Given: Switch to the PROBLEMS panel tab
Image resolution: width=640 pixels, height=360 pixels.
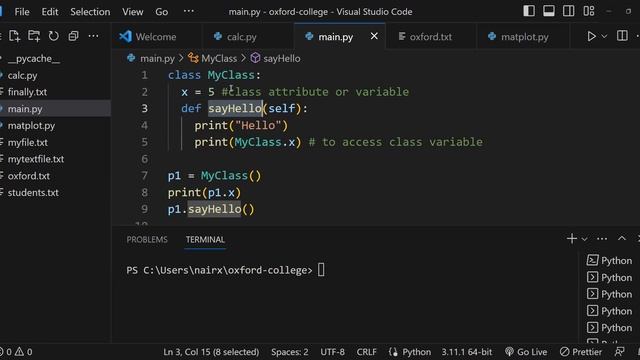Looking at the screenshot, I should [x=147, y=240].
